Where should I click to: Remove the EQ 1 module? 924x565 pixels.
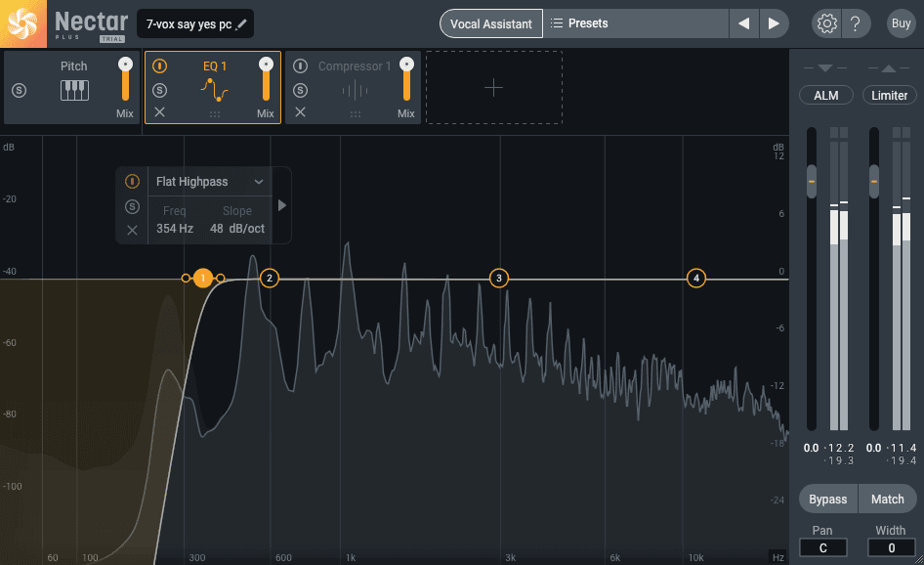pyautogui.click(x=159, y=112)
